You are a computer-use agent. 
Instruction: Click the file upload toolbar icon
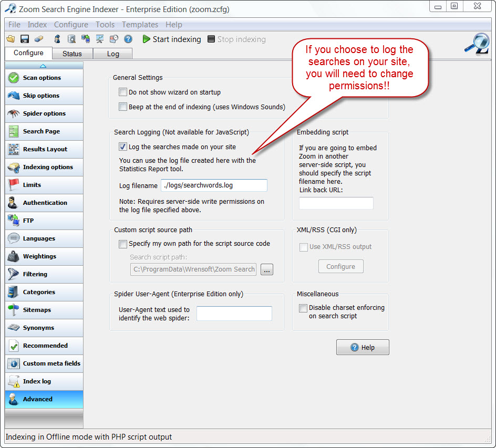[x=86, y=39]
